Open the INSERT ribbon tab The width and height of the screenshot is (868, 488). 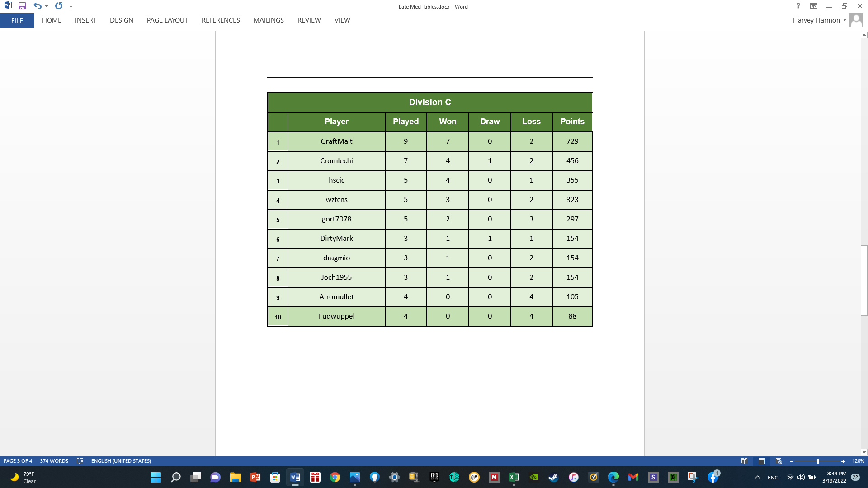coord(85,20)
